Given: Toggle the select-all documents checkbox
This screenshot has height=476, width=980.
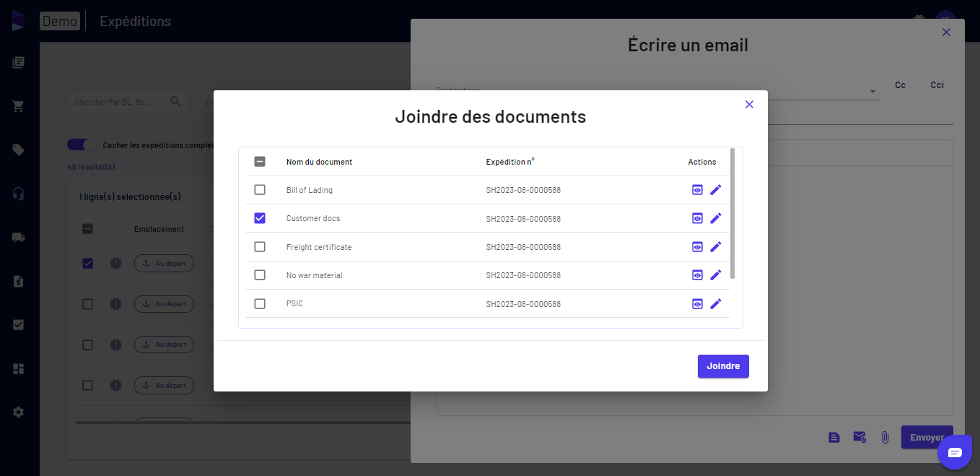Looking at the screenshot, I should pyautogui.click(x=260, y=162).
